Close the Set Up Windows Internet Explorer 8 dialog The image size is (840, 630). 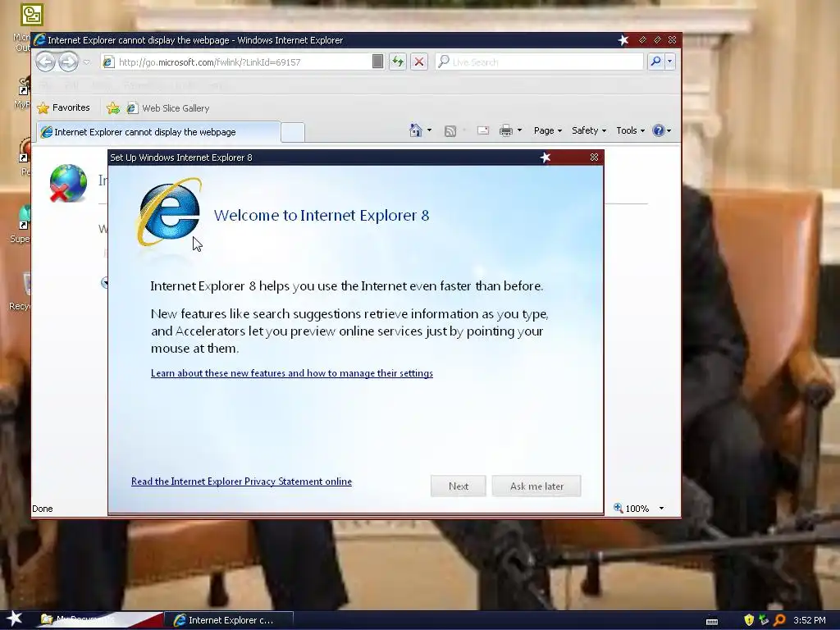(594, 157)
